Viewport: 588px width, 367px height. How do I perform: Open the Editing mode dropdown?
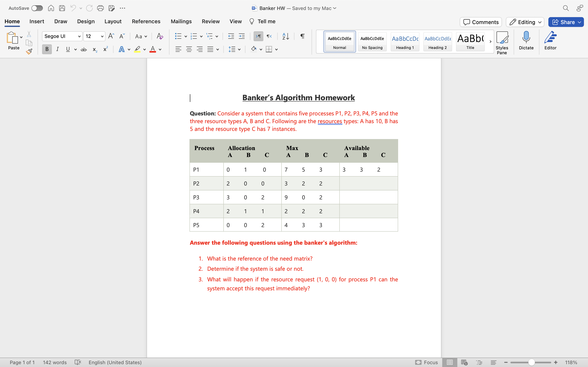(x=525, y=22)
